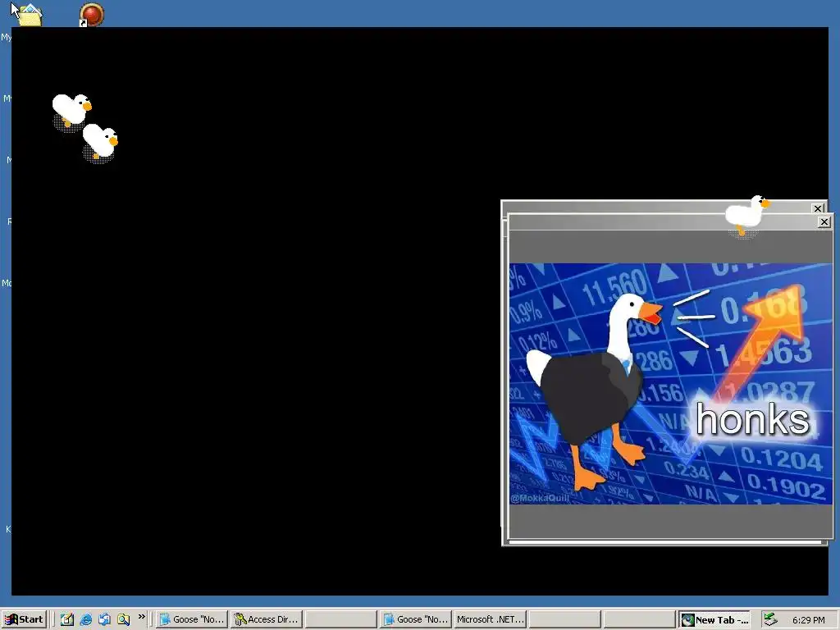The height and width of the screenshot is (630, 840).
Task: Open the yellow pictures folder desktop icon
Action: pyautogui.click(x=29, y=15)
